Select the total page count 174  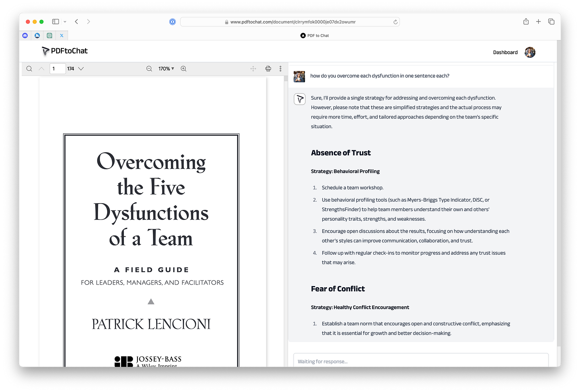(71, 69)
